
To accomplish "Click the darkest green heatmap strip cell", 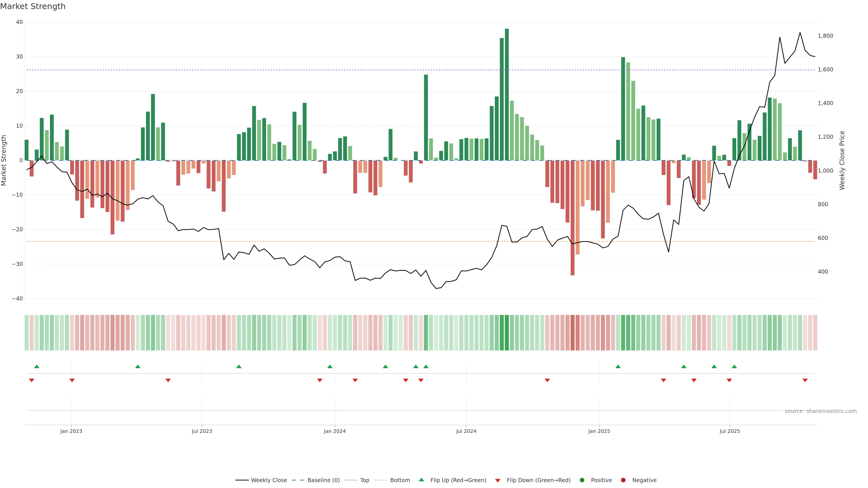I will click(x=507, y=332).
